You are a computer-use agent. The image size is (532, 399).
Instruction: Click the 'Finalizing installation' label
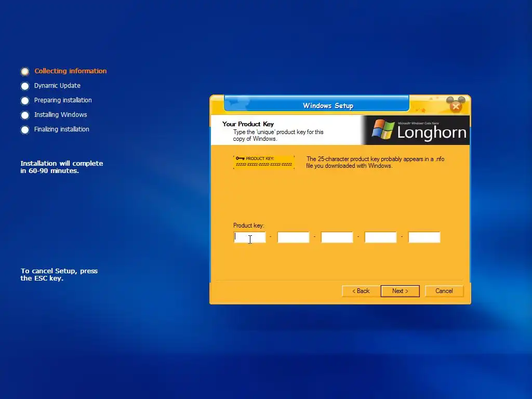click(62, 129)
